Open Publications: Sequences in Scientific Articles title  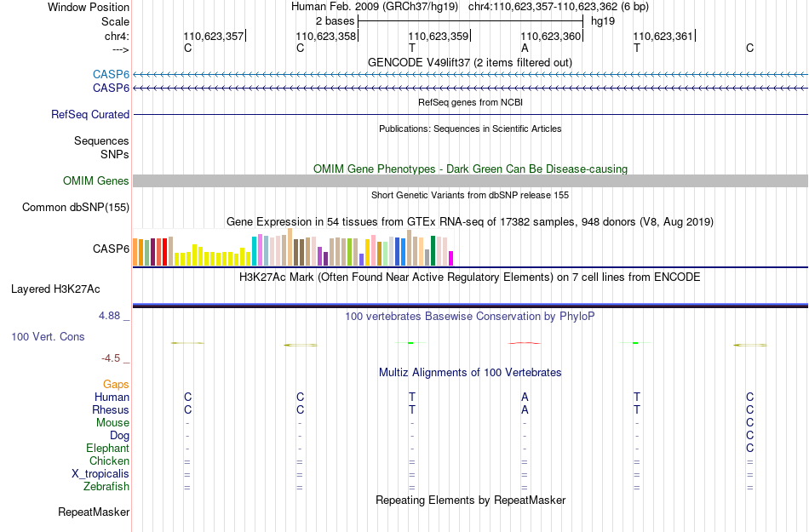[x=470, y=129]
